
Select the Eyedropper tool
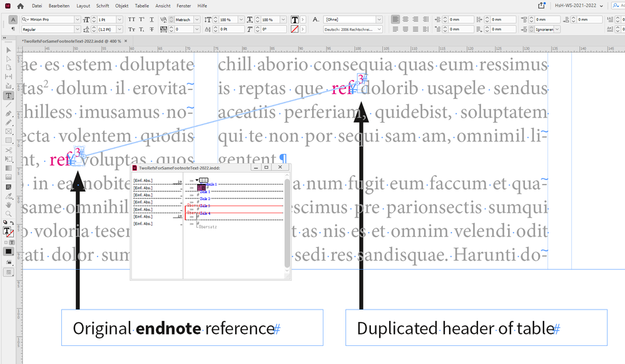(8, 196)
